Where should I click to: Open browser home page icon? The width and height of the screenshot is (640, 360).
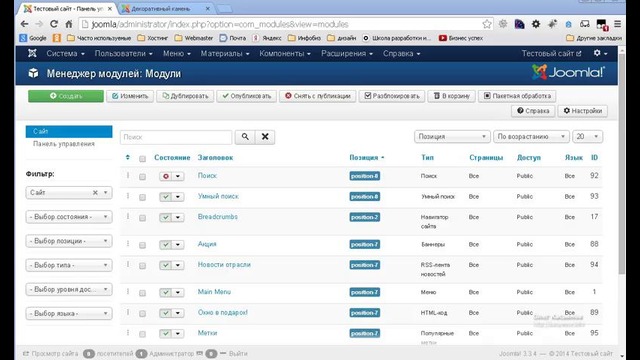tap(69, 24)
